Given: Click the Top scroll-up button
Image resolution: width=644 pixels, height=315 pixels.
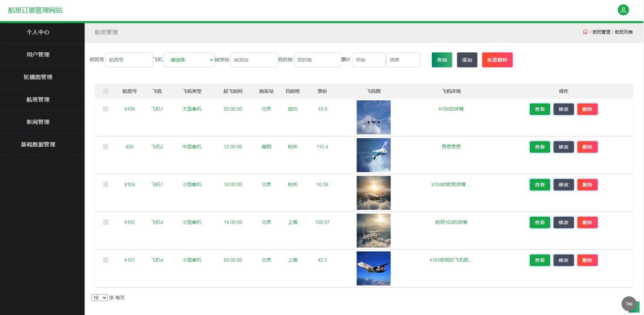Looking at the screenshot, I should [629, 304].
